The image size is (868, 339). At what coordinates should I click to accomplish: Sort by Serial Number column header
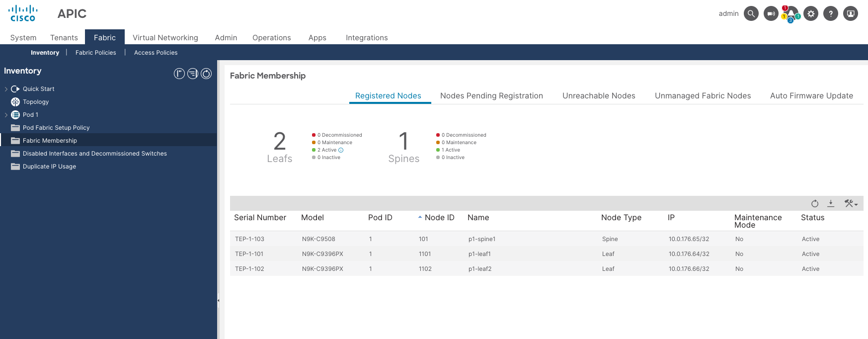[260, 218]
